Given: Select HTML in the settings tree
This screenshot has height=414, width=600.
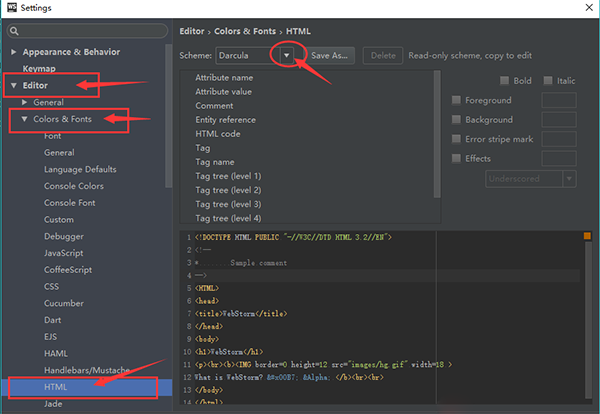Looking at the screenshot, I should 55,387.
